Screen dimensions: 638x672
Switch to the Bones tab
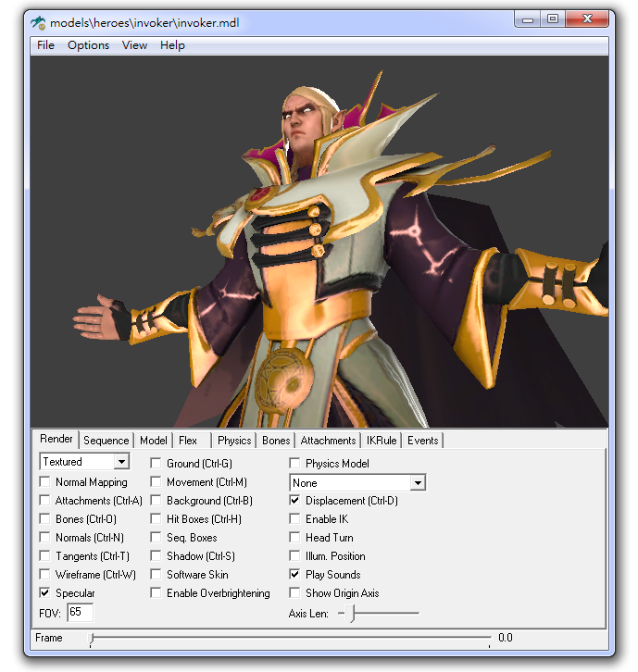pyautogui.click(x=276, y=441)
